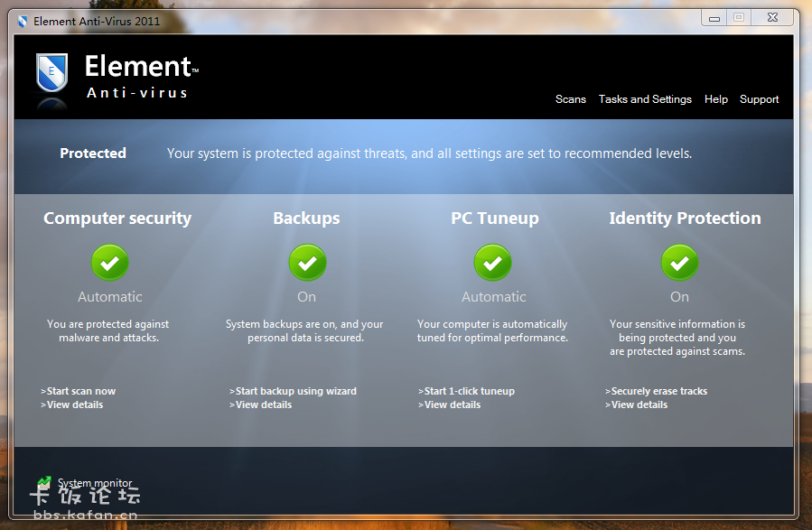Screen dimensions: 812x530
Task: Click the Backups green checkmark icon
Action: click(308, 263)
